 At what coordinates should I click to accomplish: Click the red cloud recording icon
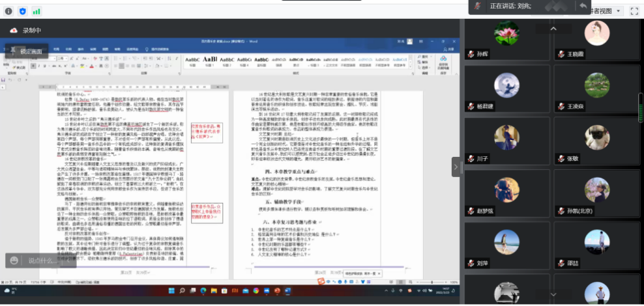(x=13, y=31)
